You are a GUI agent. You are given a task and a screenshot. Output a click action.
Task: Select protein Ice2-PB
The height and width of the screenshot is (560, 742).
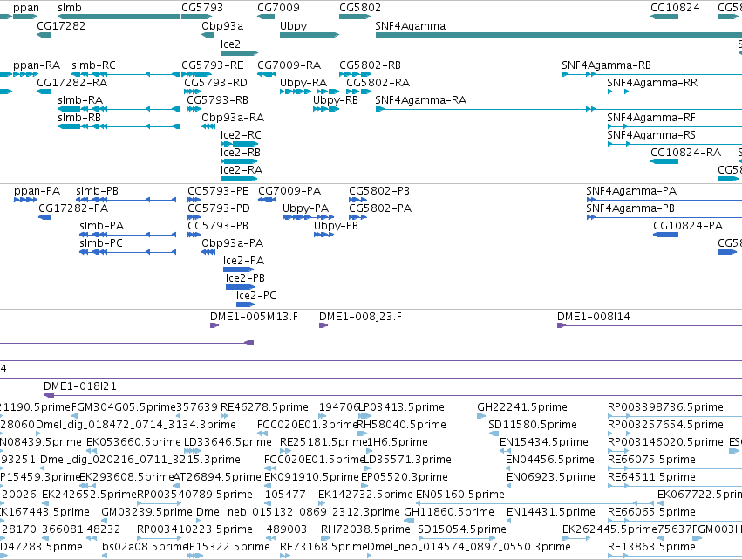click(x=241, y=287)
